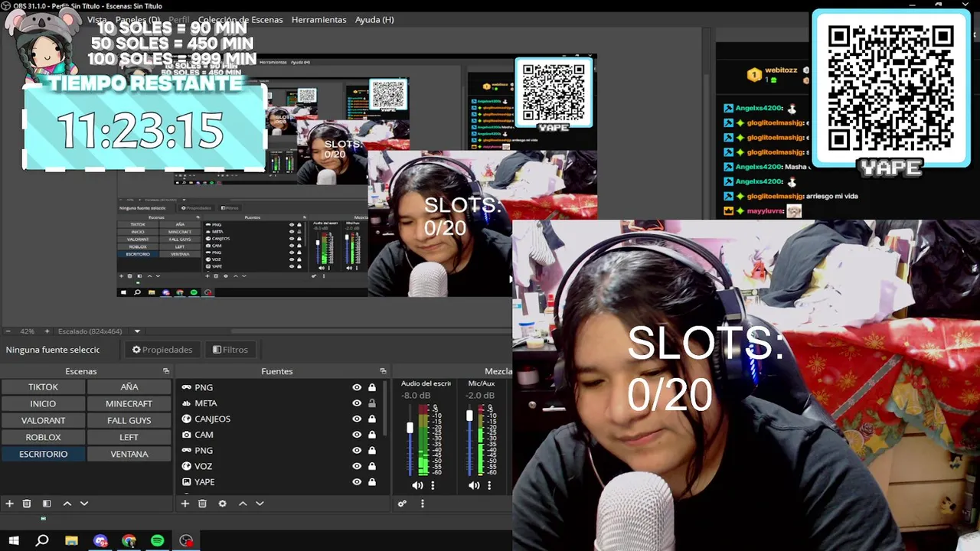The height and width of the screenshot is (551, 980).
Task: Open mixer panel three-dot menu at bottom
Action: pyautogui.click(x=422, y=504)
